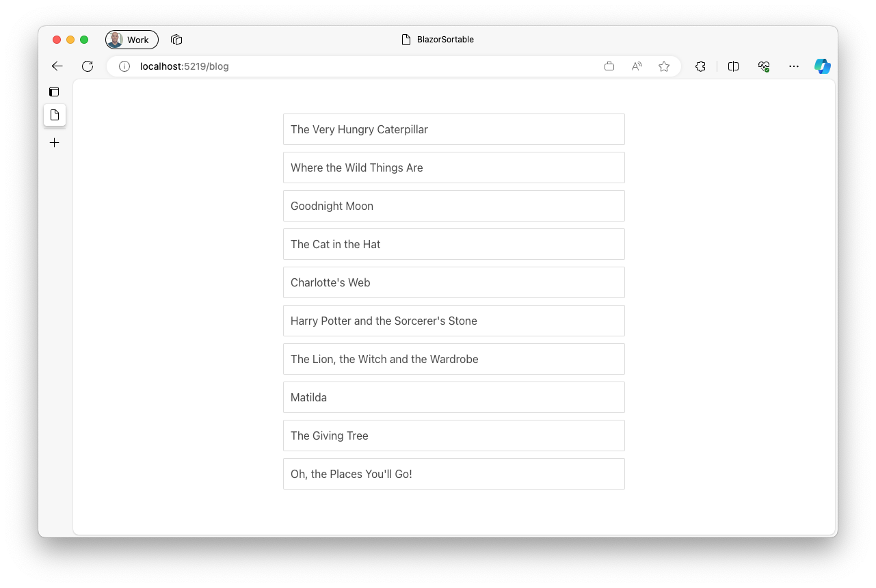Click the Goodnight Moon entry
The image size is (876, 588).
tap(453, 206)
